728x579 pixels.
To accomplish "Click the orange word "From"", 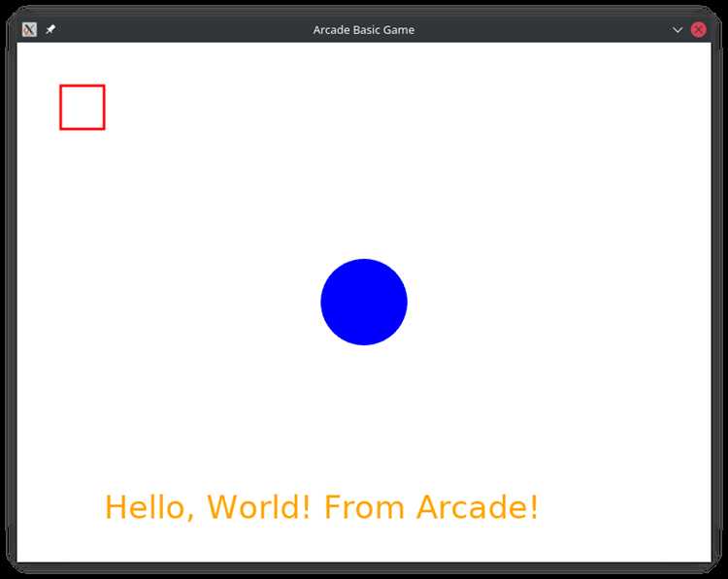I will (364, 507).
